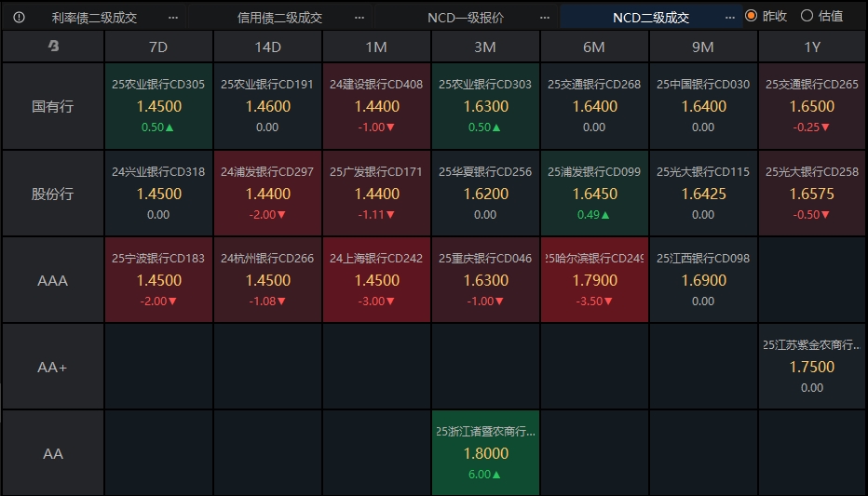Click the 3M column header
This screenshot has height=496, width=868.
(x=485, y=47)
